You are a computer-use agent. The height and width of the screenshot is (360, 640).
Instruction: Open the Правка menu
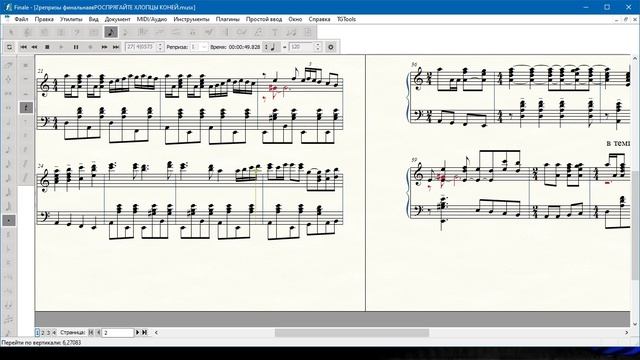point(44,19)
